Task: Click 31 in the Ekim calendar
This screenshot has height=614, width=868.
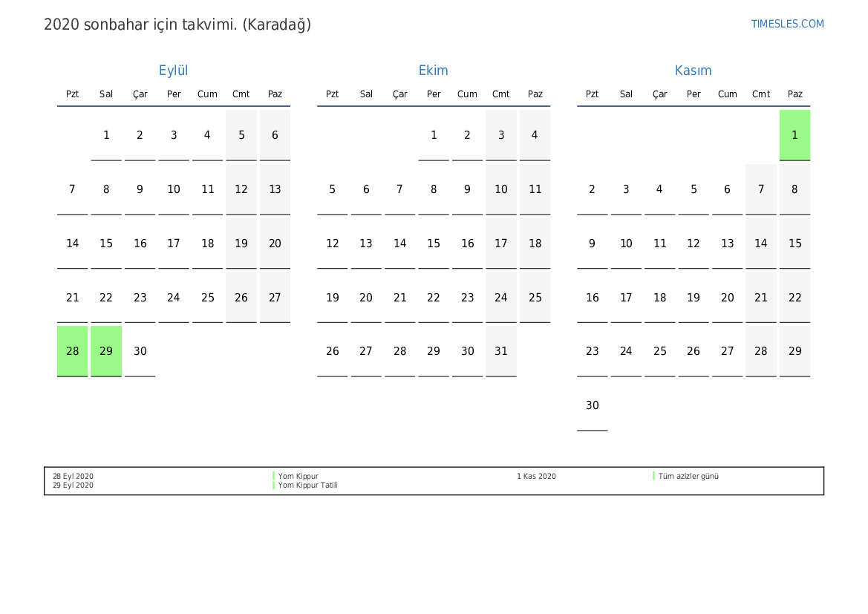Action: coord(501,351)
